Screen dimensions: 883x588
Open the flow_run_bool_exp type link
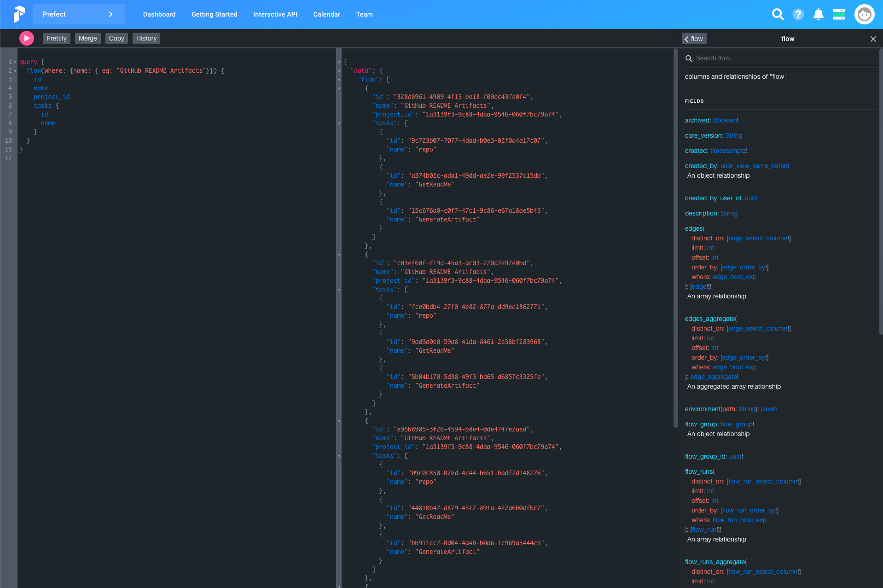coord(739,520)
